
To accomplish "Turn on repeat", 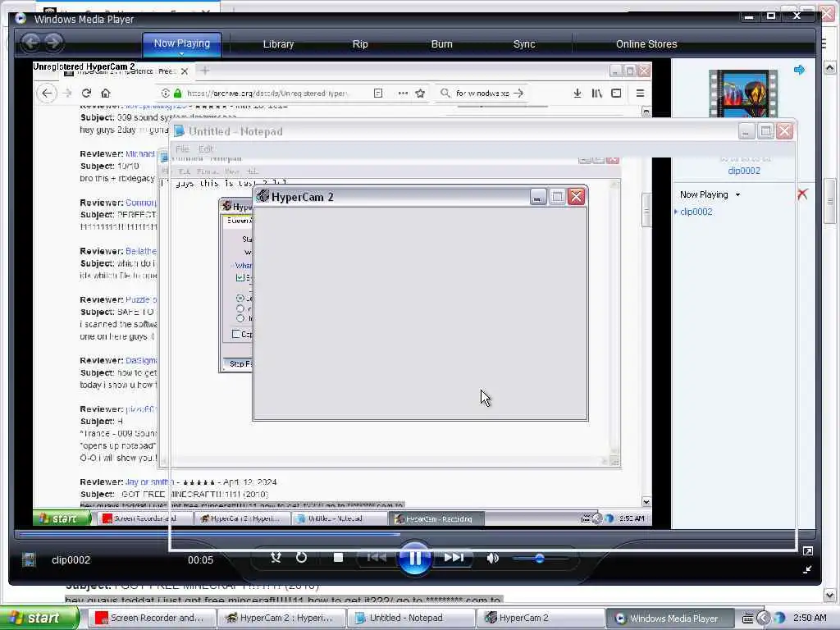I will pos(301,558).
